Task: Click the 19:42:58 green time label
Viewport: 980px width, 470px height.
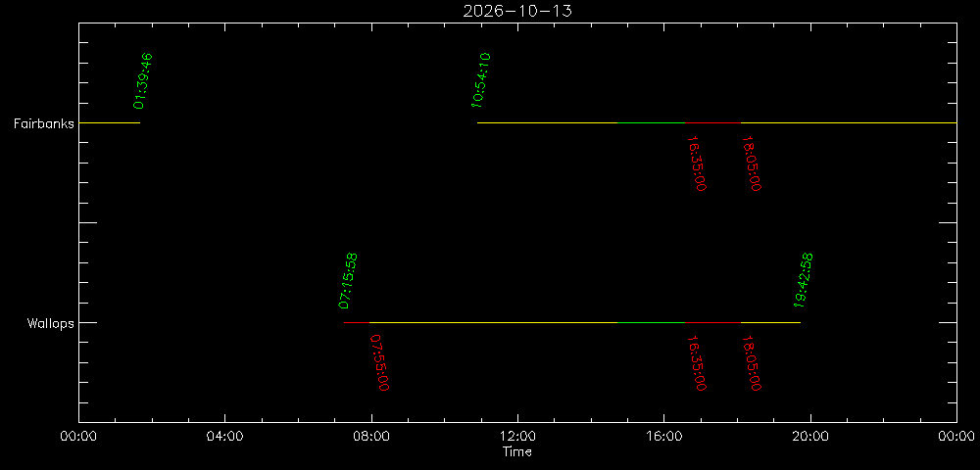Action: coord(804,281)
